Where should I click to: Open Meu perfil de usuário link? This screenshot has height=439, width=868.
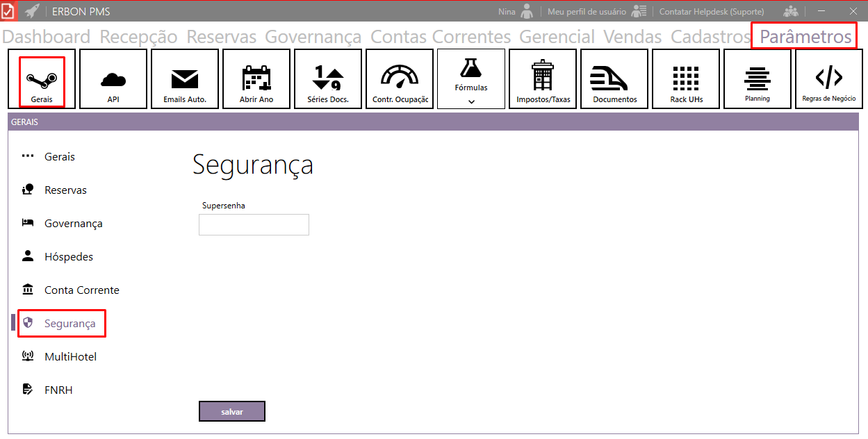point(587,12)
